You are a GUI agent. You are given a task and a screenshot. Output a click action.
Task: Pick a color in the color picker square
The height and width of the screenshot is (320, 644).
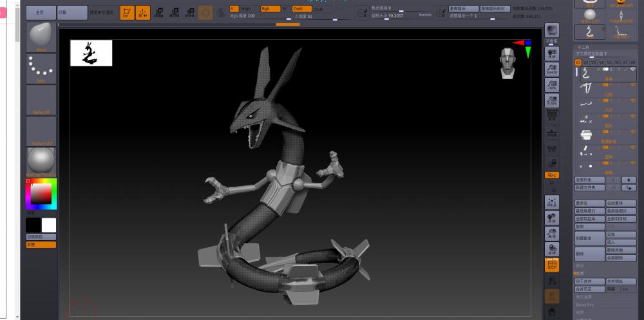(41, 193)
